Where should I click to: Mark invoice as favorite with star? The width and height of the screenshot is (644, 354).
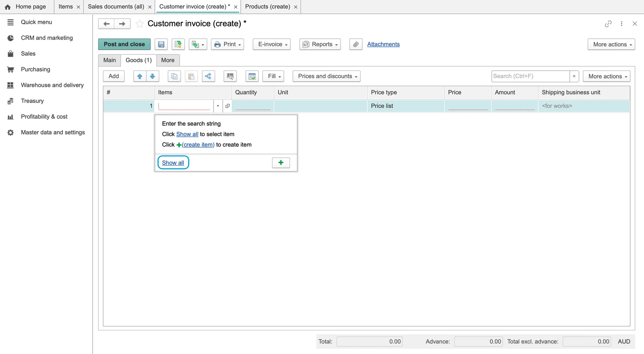139,24
